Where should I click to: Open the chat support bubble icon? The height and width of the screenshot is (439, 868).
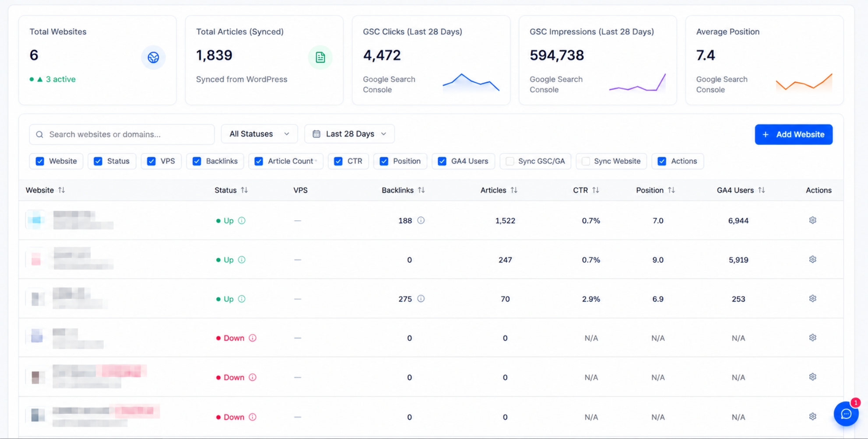pyautogui.click(x=846, y=414)
